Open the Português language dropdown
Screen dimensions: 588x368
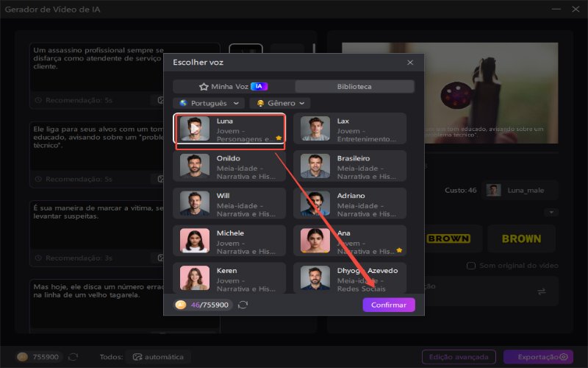pyautogui.click(x=209, y=103)
